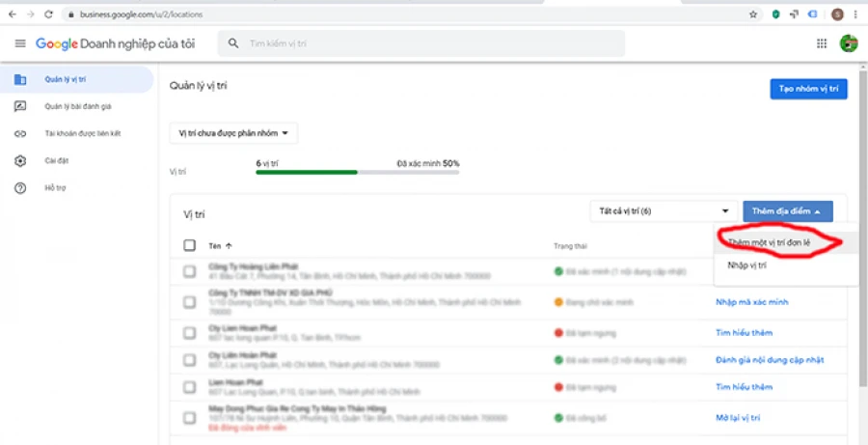Check the Công Ty TNHH TM-DV XD GIA PHÚ row
Image resolution: width=868 pixels, height=445 pixels.
click(x=189, y=302)
